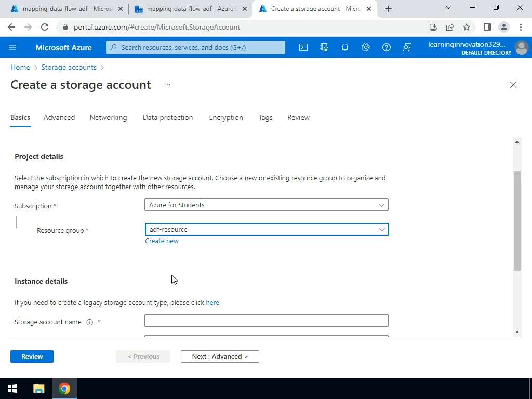Screen dimensions: 532x399
Task: Go to Storage accounts breadcrumb
Action: click(69, 67)
